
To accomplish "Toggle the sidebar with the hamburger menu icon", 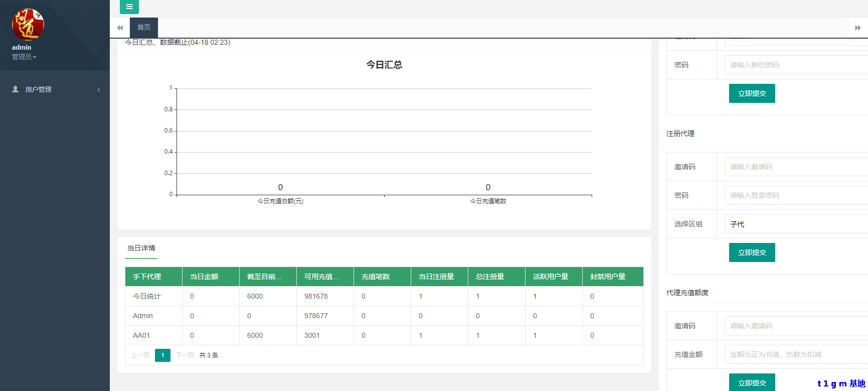I will coord(129,7).
